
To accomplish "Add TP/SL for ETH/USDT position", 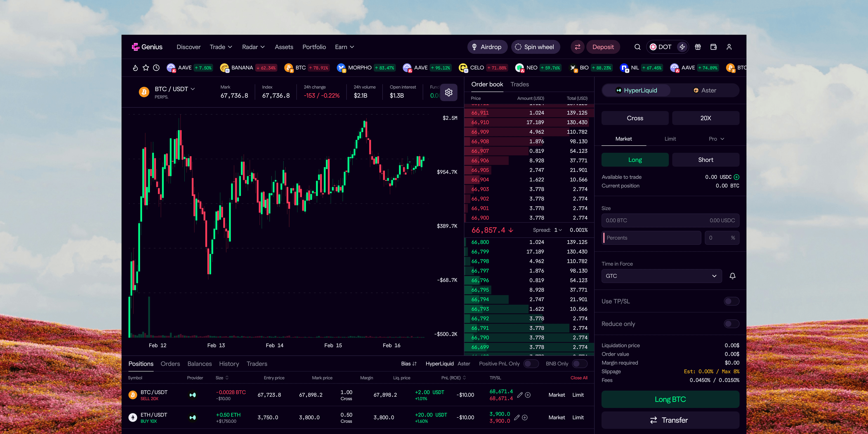I will click(525, 417).
